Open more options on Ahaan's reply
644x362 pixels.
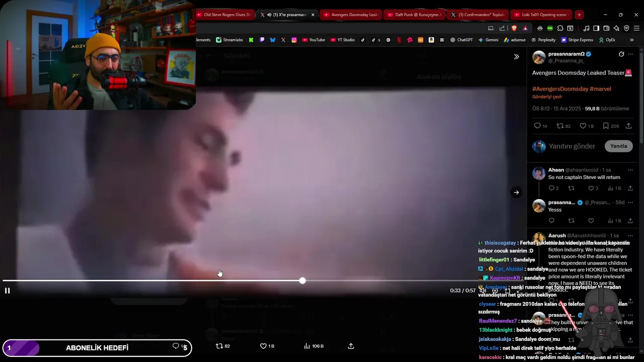(x=630, y=170)
